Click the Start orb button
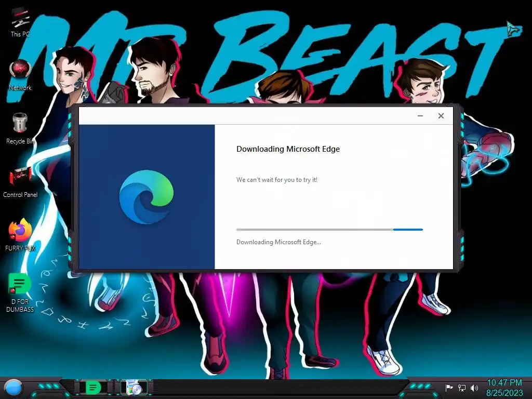 pyautogui.click(x=14, y=388)
